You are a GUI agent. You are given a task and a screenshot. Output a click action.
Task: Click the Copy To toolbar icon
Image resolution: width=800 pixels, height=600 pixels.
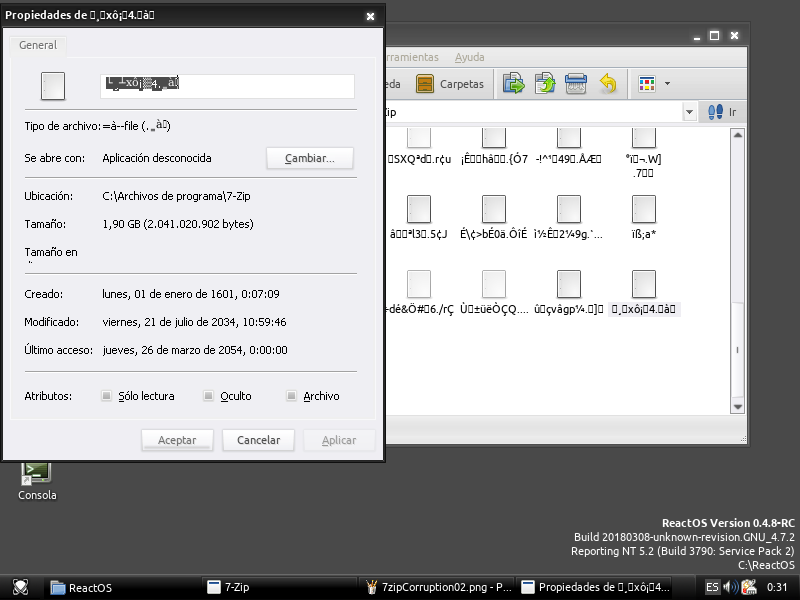pos(545,84)
